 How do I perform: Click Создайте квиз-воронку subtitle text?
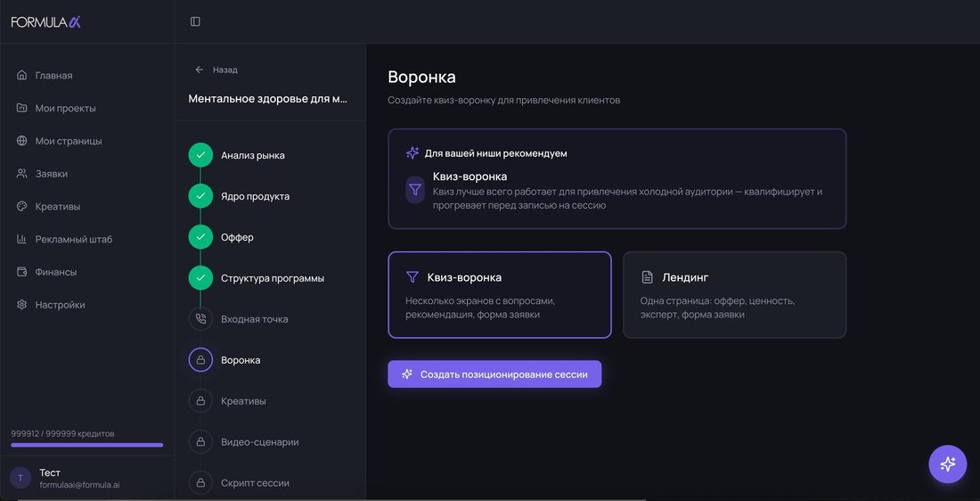503,100
